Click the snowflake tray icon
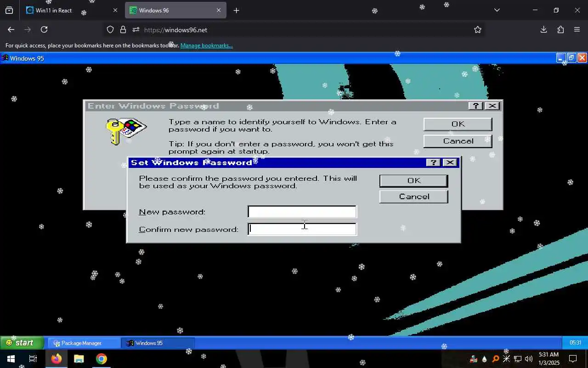The image size is (588, 368). [x=506, y=359]
